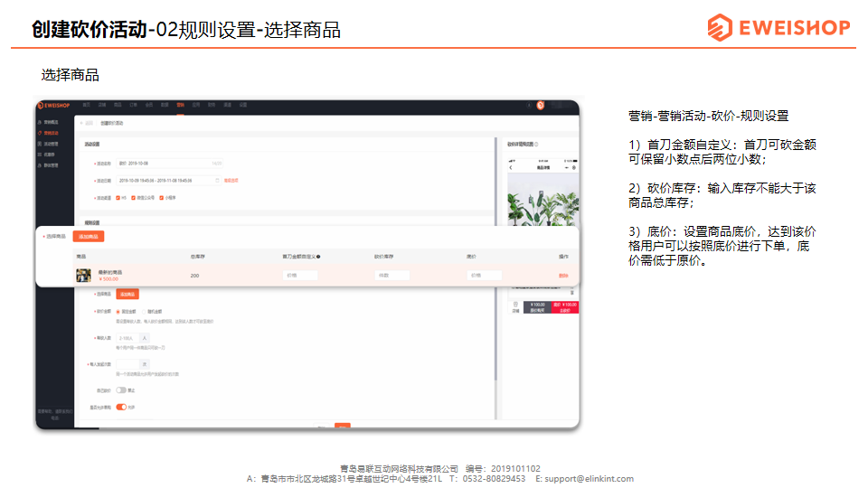
Task: Turn on the 自己砍价 switch
Action: [120, 390]
